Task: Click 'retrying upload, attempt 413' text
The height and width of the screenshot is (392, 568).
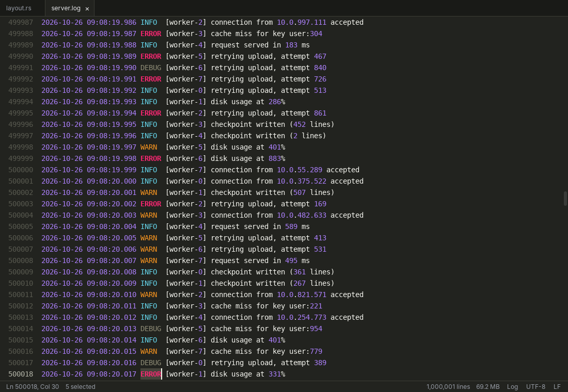Action: pyautogui.click(x=269, y=238)
